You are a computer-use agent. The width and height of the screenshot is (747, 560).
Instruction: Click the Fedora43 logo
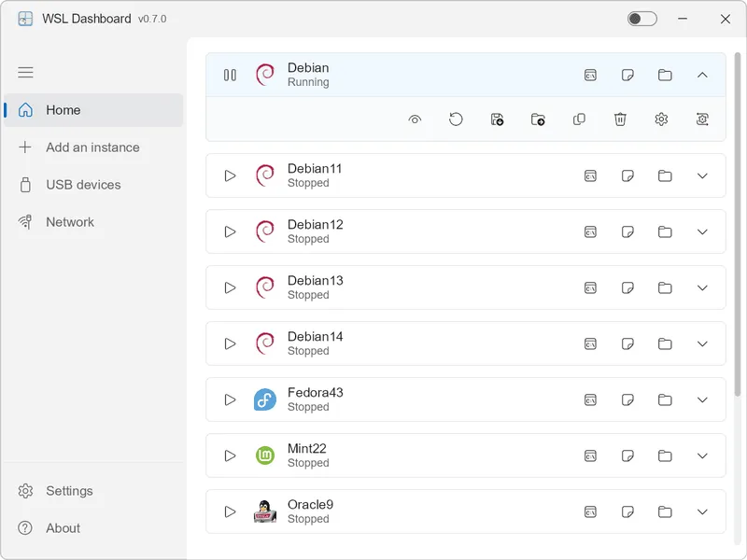(x=265, y=399)
